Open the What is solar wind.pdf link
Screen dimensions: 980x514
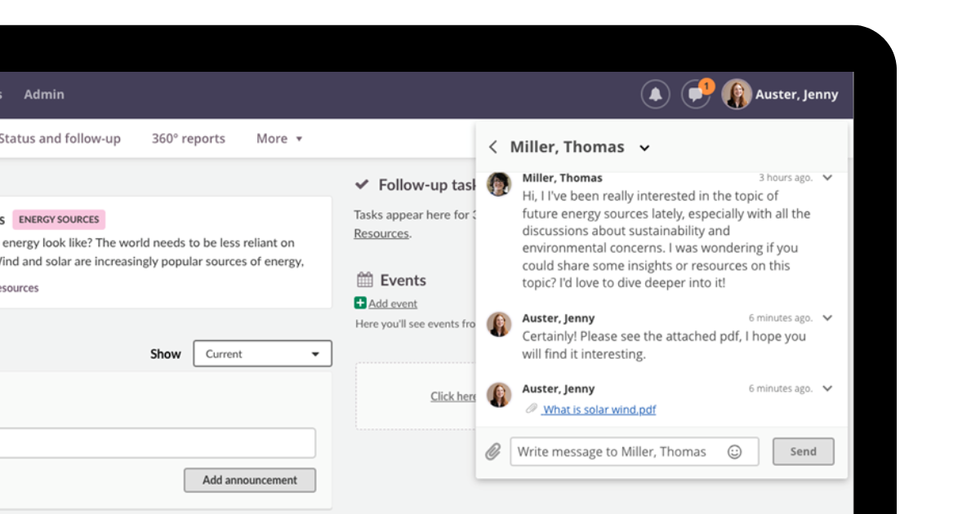pos(599,410)
